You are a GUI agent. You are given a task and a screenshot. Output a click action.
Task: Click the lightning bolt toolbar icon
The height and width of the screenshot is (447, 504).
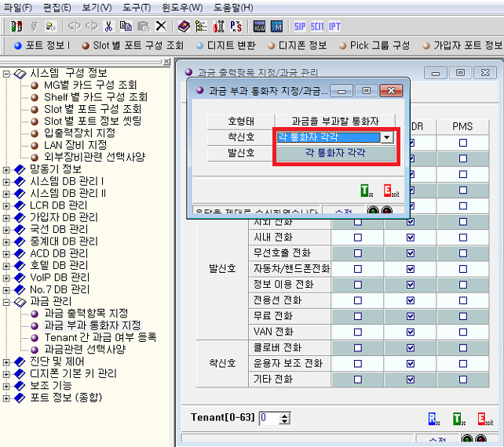point(34,26)
